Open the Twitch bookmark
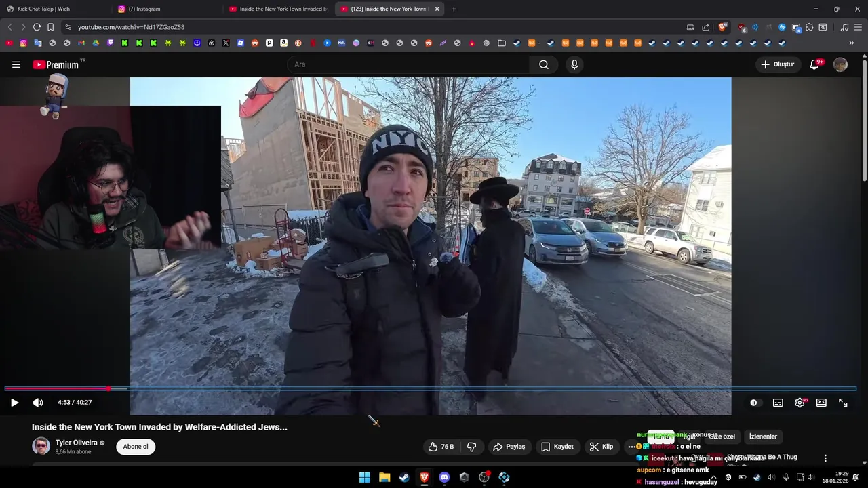Screen dimensions: 868x488 [x=110, y=43]
